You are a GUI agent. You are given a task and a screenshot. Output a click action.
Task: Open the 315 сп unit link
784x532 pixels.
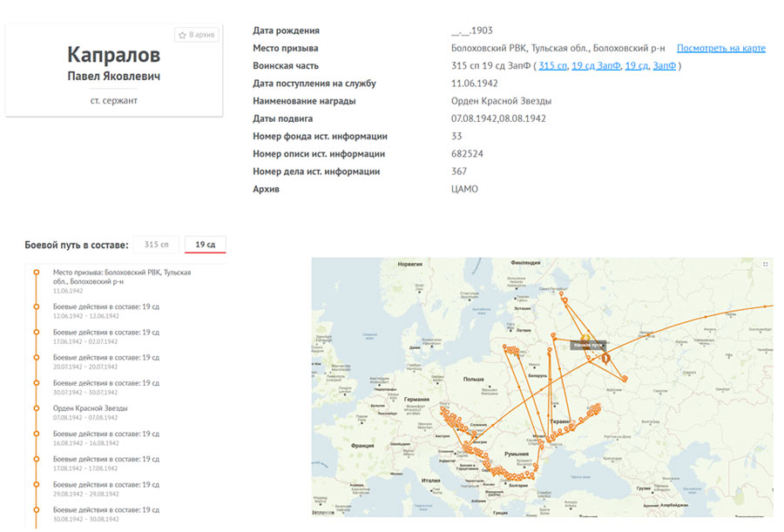point(552,66)
